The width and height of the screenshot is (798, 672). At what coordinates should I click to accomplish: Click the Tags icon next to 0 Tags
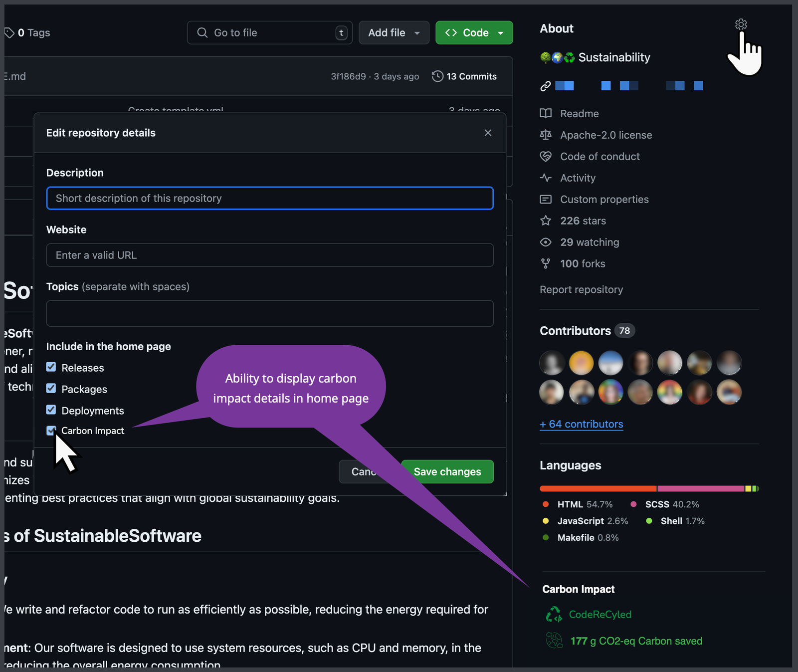(x=9, y=32)
